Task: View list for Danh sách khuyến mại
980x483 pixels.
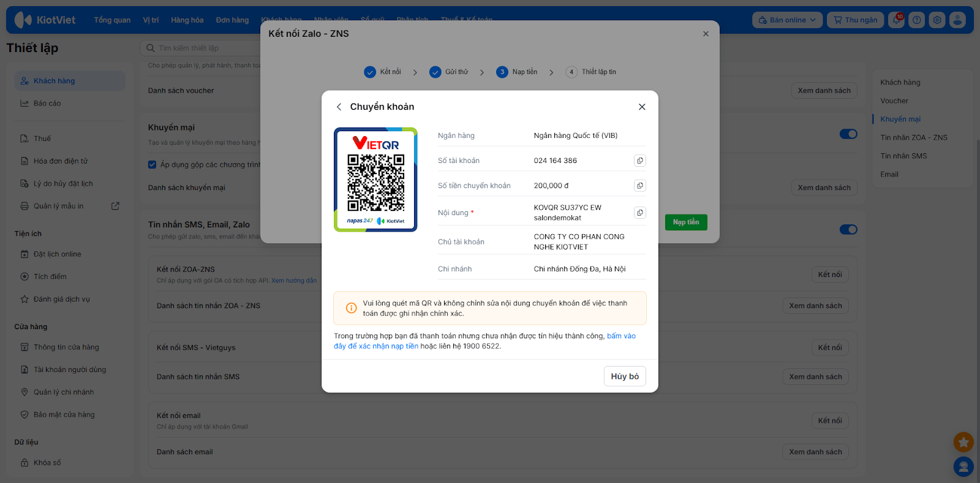Action: [824, 188]
